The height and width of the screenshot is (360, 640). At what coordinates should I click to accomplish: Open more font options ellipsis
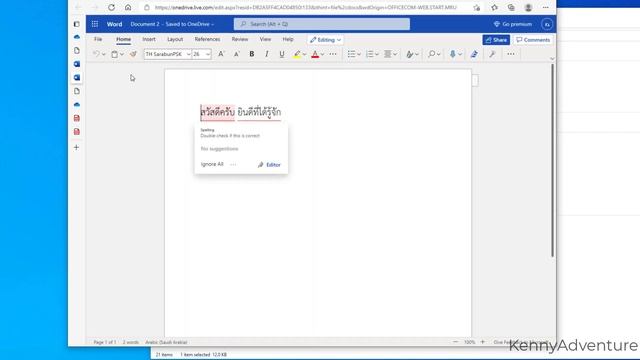click(x=333, y=54)
